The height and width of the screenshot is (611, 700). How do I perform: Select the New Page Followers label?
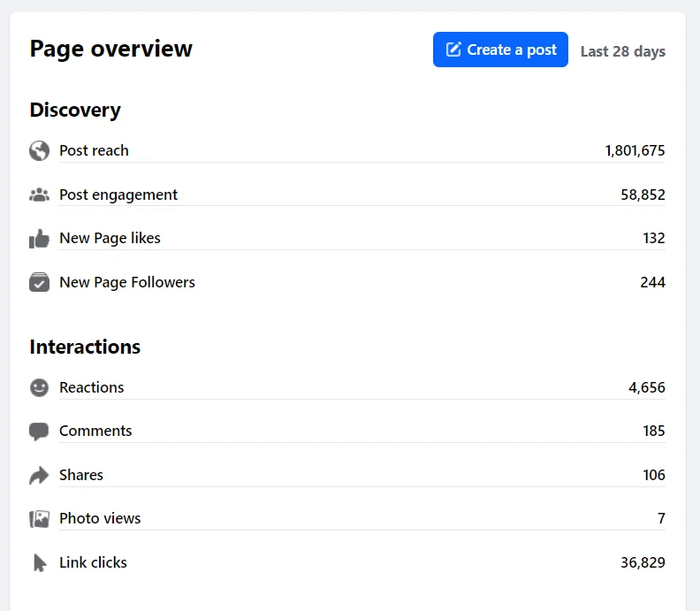pyautogui.click(x=127, y=282)
